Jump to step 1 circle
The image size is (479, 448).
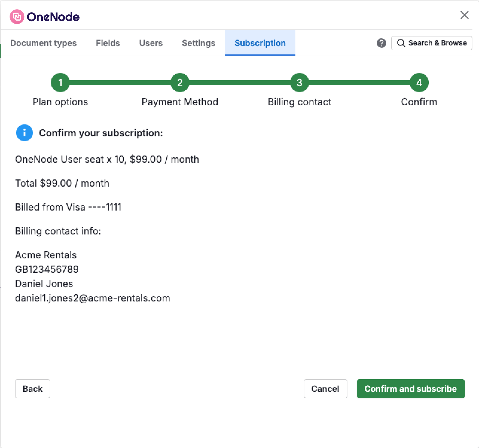pos(60,83)
